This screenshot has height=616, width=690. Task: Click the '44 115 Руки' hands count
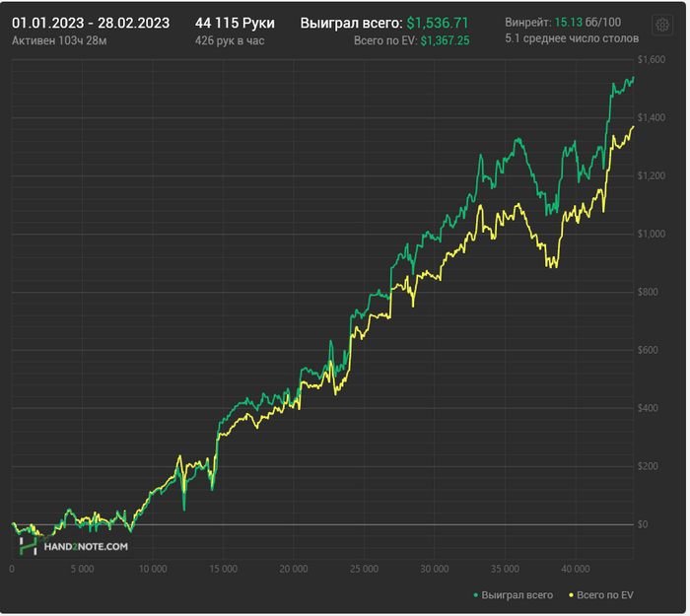pos(235,23)
